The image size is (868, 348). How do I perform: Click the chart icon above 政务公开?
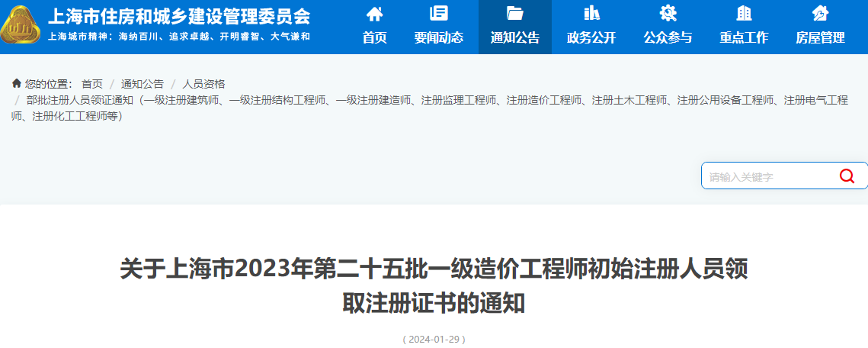(591, 13)
